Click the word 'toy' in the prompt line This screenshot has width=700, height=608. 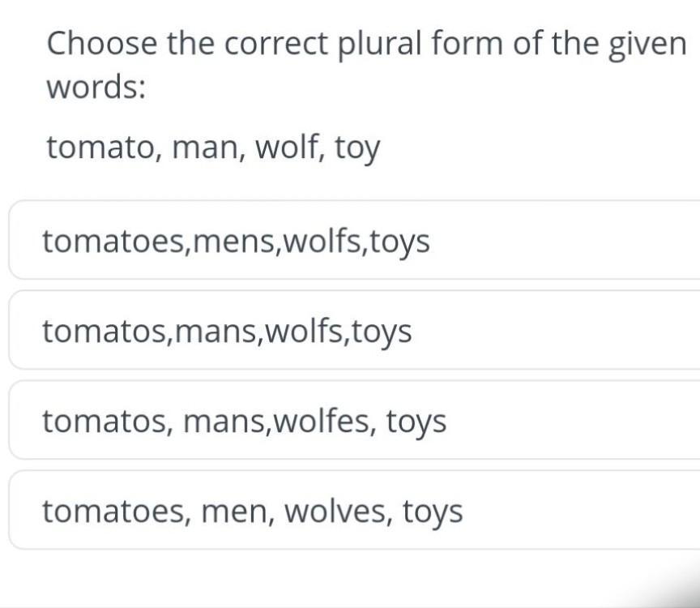point(357,149)
